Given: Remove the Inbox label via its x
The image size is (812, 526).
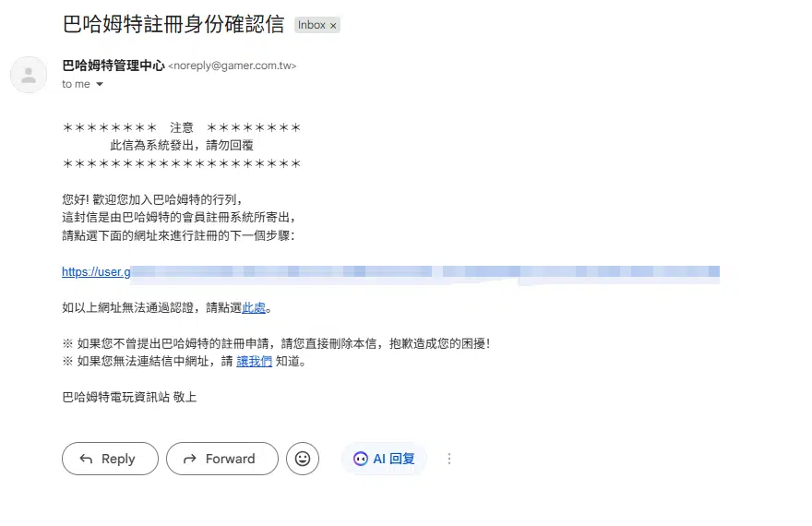Looking at the screenshot, I should click(333, 25).
